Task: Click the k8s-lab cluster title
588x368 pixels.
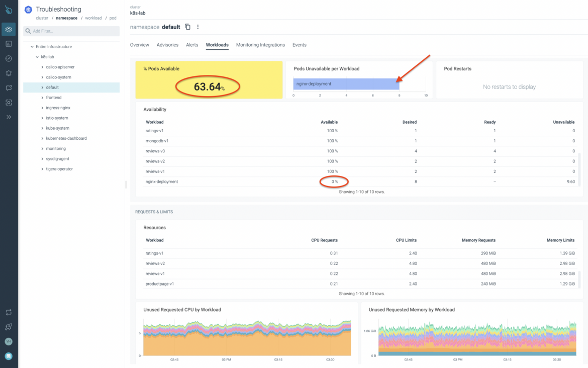Action: [x=138, y=13]
